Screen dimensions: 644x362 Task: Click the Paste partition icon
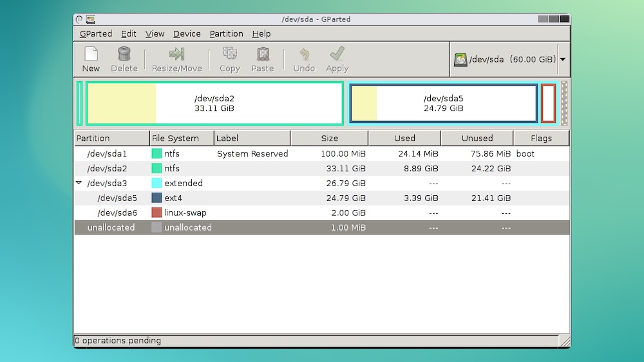coord(263,55)
